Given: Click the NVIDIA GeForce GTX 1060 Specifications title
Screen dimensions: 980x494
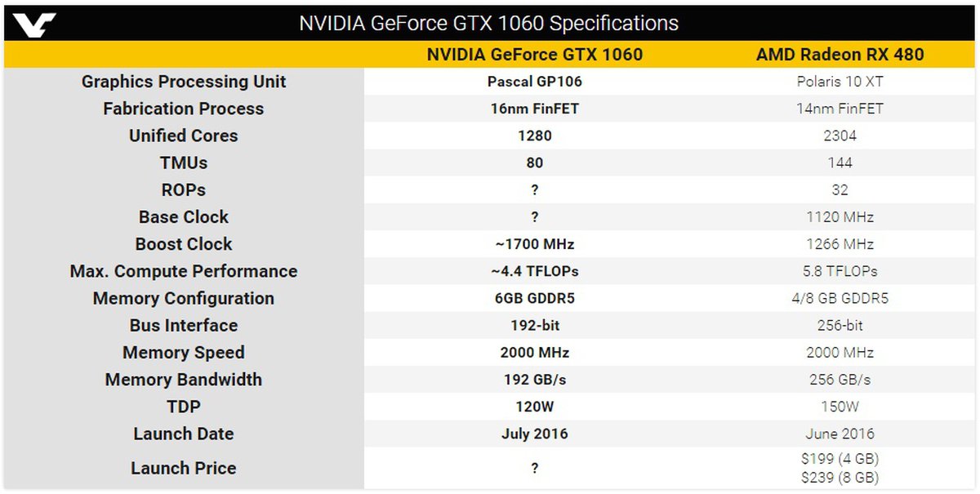Looking at the screenshot, I should tap(488, 23).
